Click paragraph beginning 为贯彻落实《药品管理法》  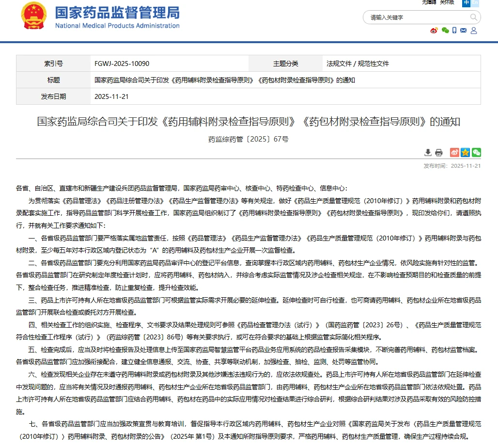(x=249, y=213)
